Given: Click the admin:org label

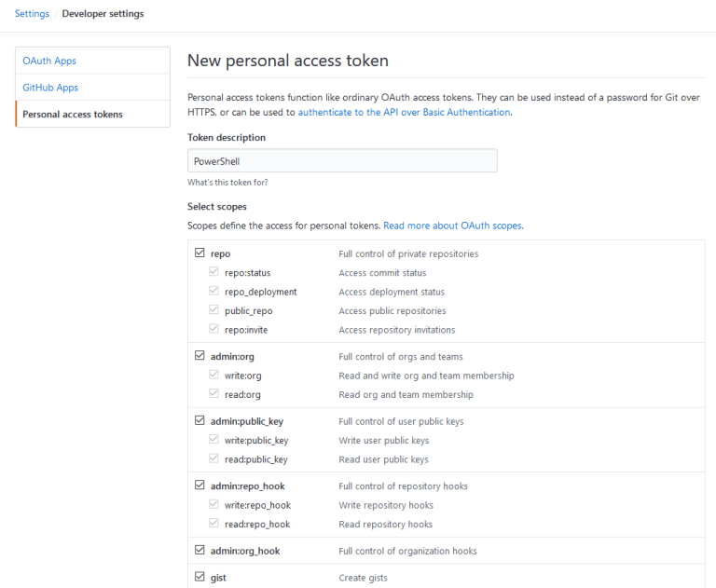Looking at the screenshot, I should click(x=232, y=357).
